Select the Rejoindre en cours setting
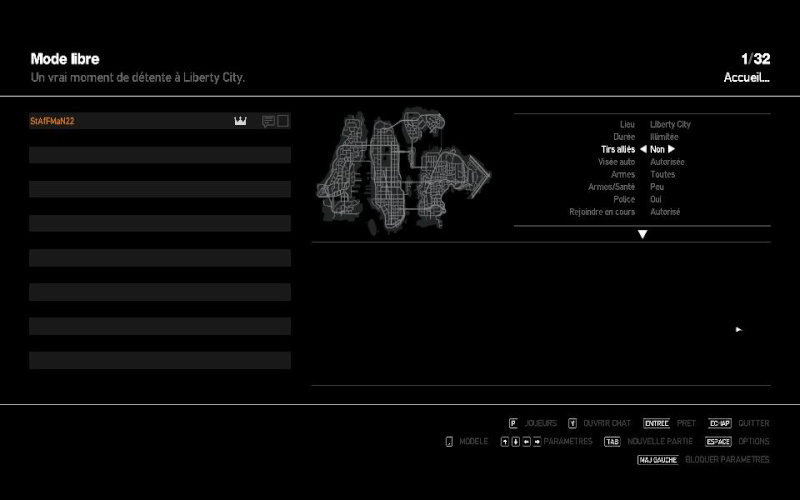Image resolution: width=800 pixels, height=500 pixels. click(x=602, y=212)
